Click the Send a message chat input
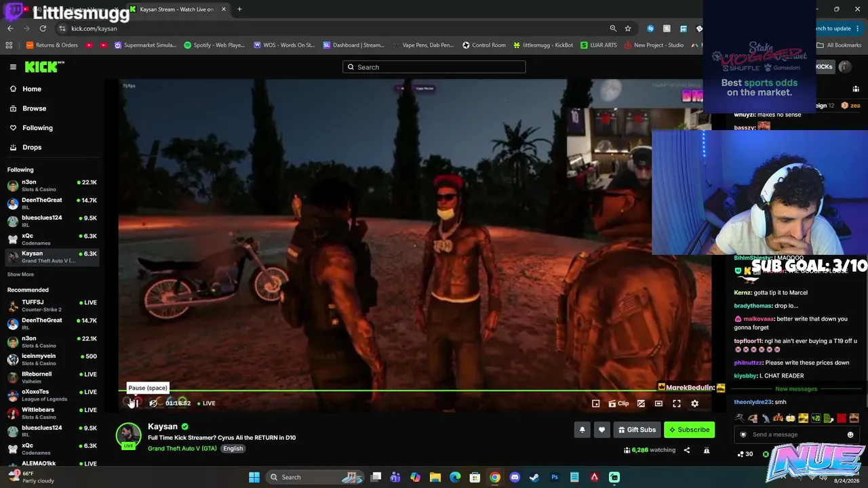 [795, 434]
